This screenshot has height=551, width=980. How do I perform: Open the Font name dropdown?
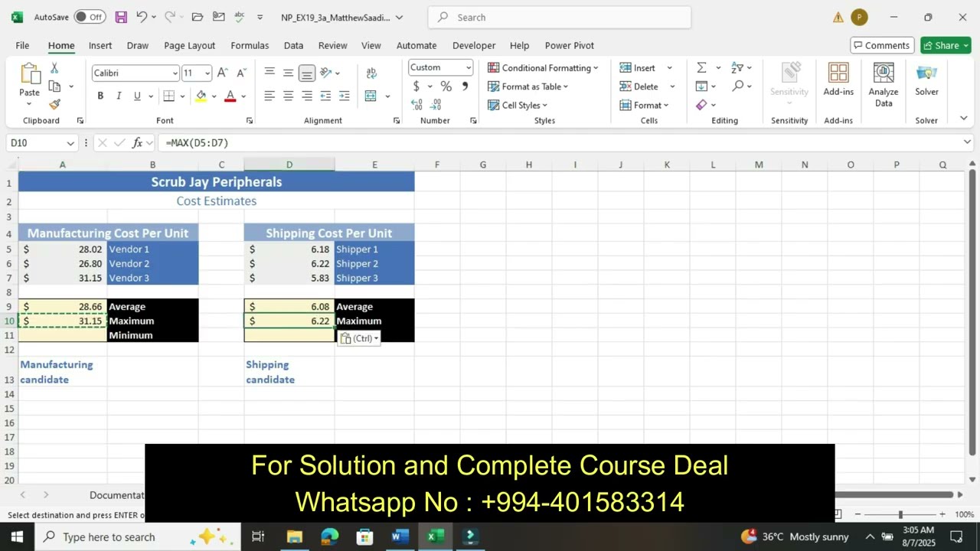pos(175,73)
